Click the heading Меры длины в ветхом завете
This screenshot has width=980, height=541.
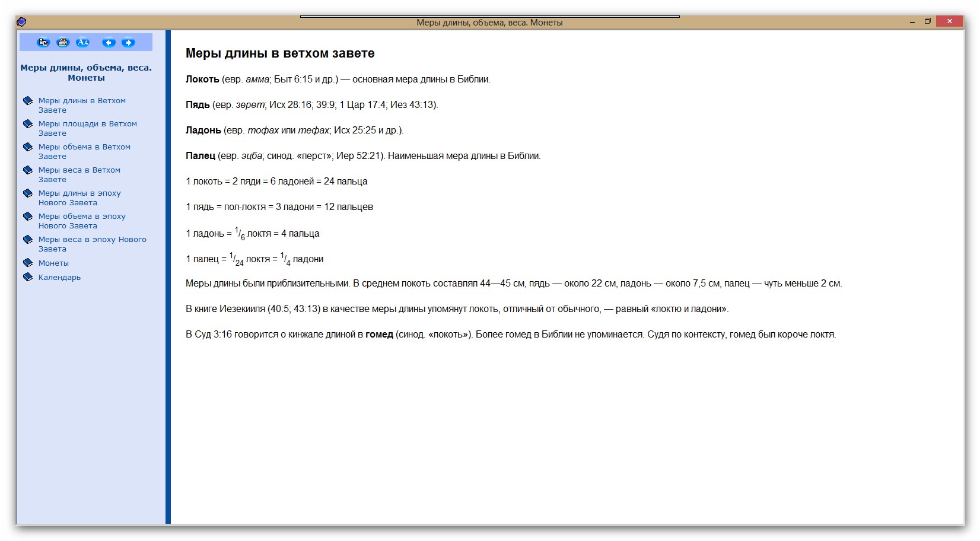click(x=280, y=53)
